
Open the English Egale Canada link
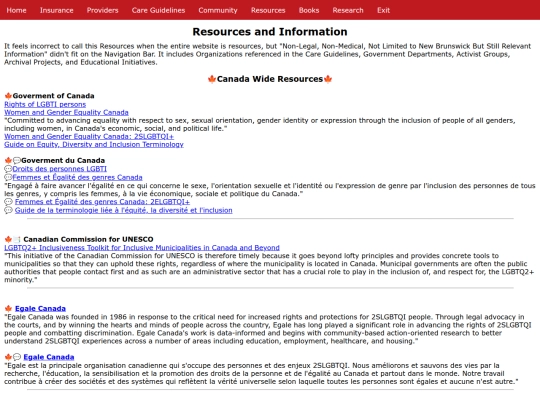tap(40, 309)
